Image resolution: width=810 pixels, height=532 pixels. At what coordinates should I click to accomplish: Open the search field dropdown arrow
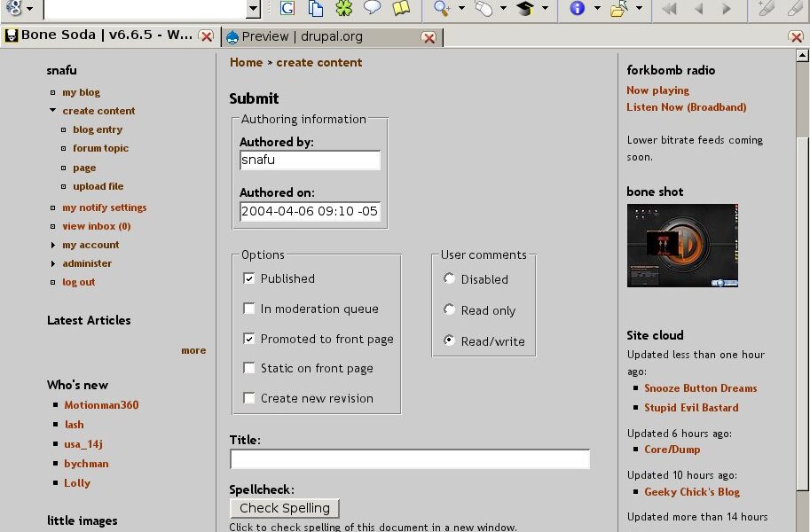(x=253, y=9)
